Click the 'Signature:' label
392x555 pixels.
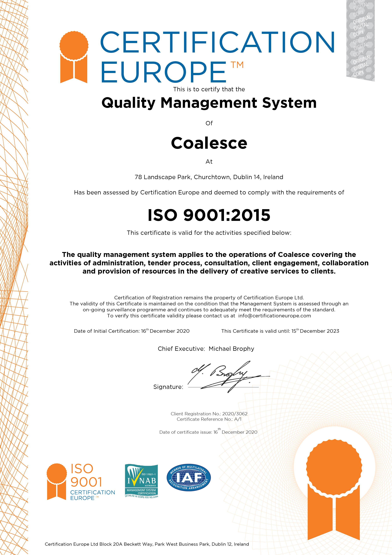tap(168, 387)
